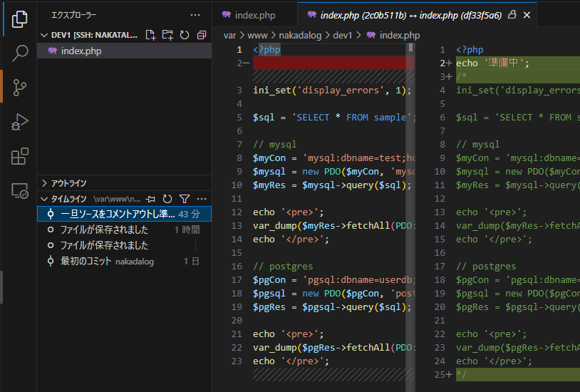The image size is (580, 392).
Task: Open the Remote Explorer view
Action: (x=21, y=191)
